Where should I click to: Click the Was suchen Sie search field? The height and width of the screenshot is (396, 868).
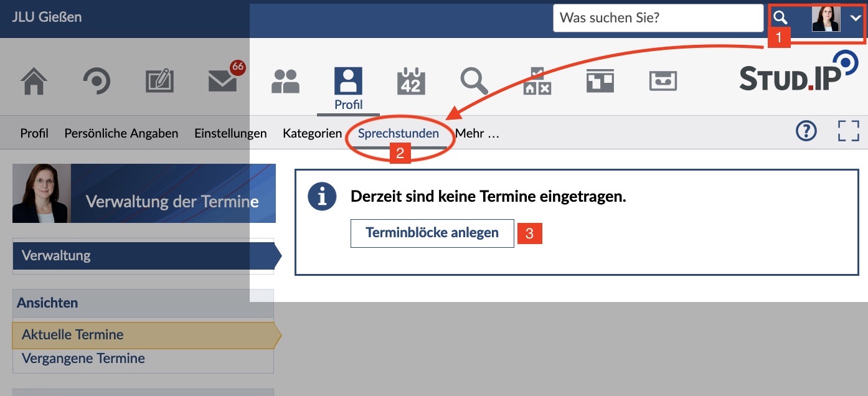point(658,18)
